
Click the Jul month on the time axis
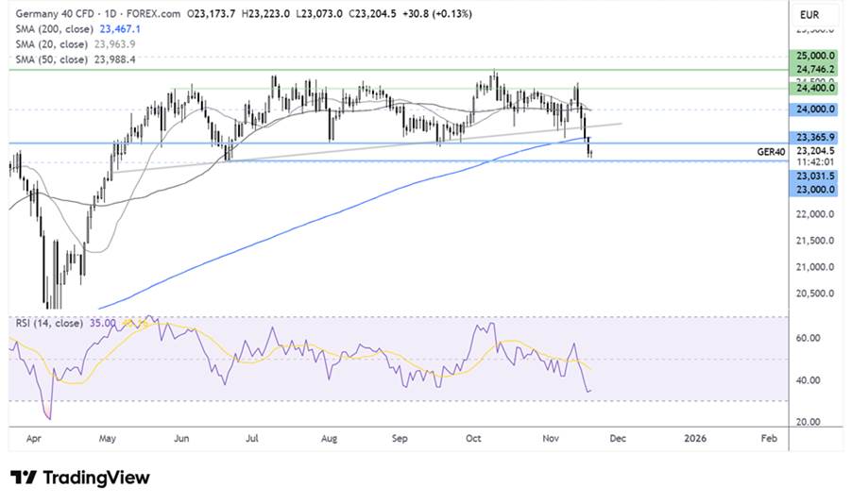coord(252,439)
